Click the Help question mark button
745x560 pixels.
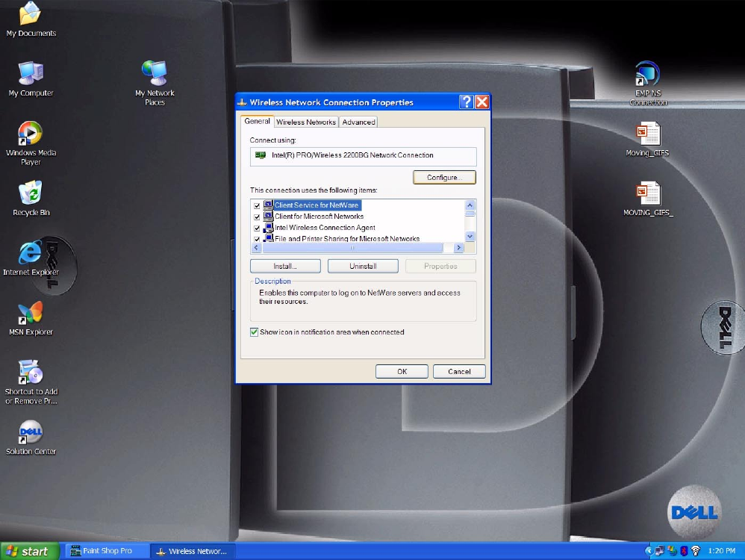coord(466,102)
